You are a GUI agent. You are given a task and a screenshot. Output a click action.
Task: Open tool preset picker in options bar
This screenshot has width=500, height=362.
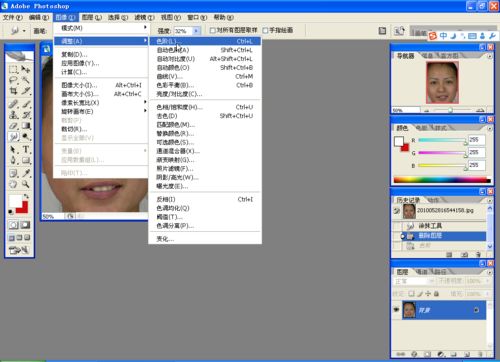coord(18,31)
